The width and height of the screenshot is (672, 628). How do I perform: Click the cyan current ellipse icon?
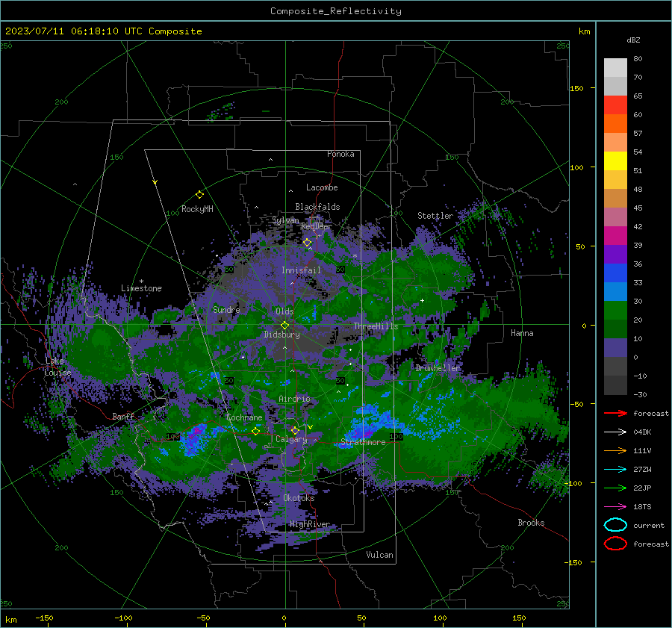(x=615, y=525)
